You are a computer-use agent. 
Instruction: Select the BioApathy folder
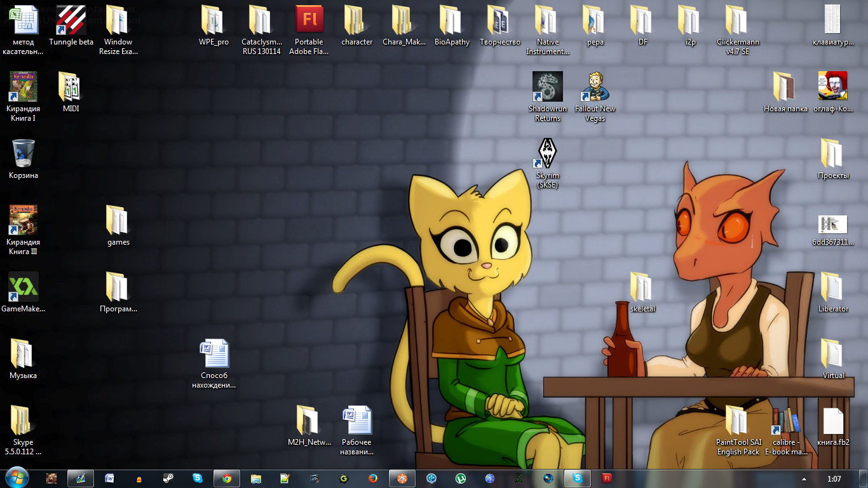(452, 25)
